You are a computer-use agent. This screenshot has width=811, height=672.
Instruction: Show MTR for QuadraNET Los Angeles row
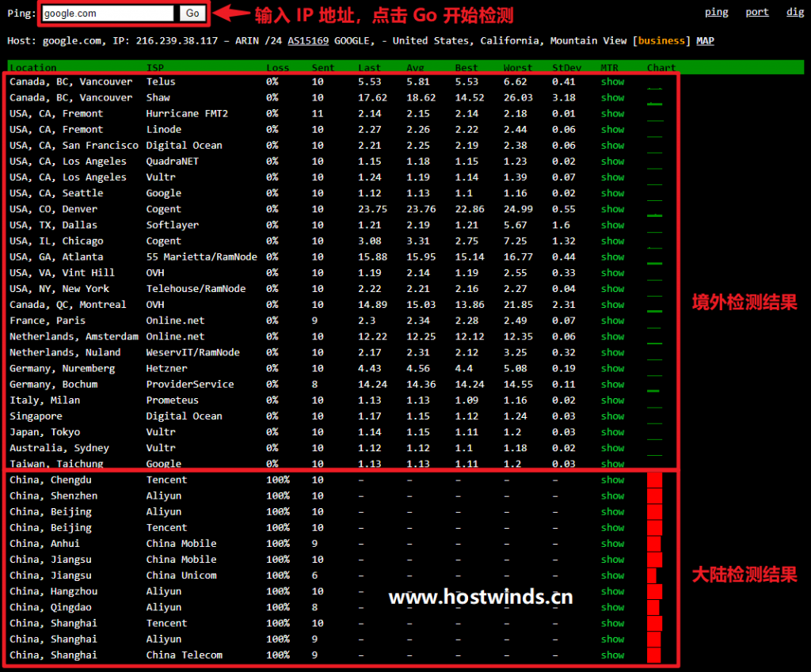612,161
